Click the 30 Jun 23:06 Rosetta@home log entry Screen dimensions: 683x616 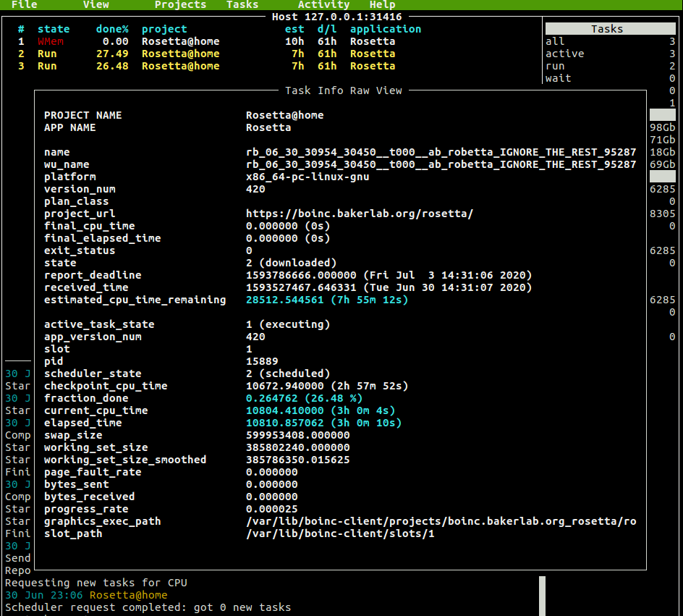[86, 595]
